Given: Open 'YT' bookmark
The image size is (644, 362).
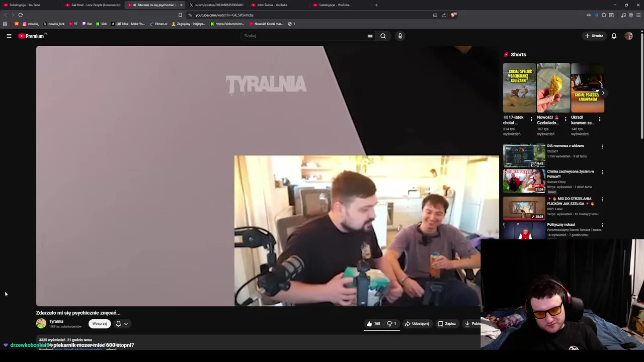Looking at the screenshot, I should 73,24.
